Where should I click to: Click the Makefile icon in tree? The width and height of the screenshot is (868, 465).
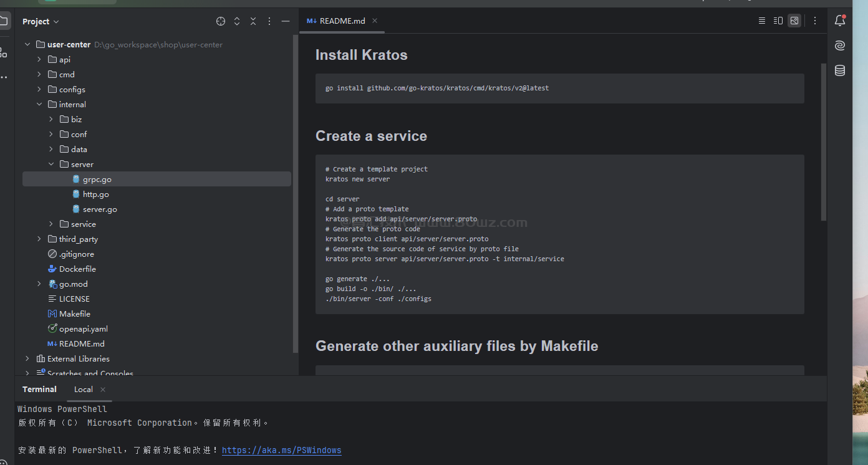(52, 314)
